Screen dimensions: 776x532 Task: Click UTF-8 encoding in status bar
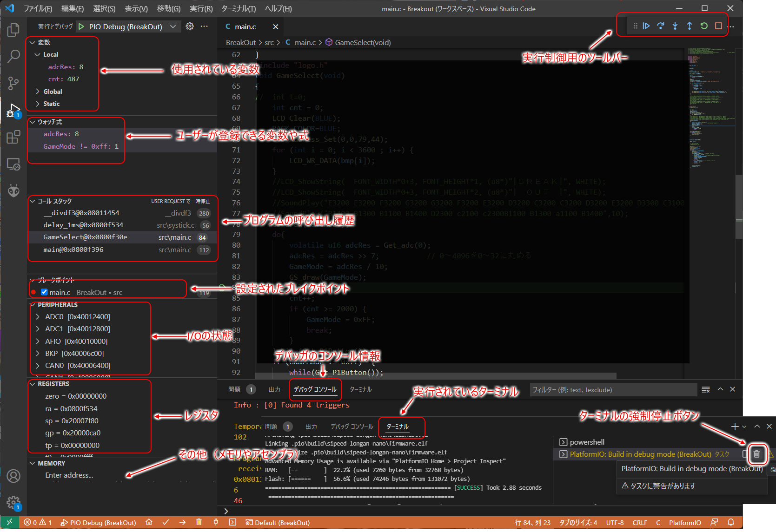coord(615,522)
